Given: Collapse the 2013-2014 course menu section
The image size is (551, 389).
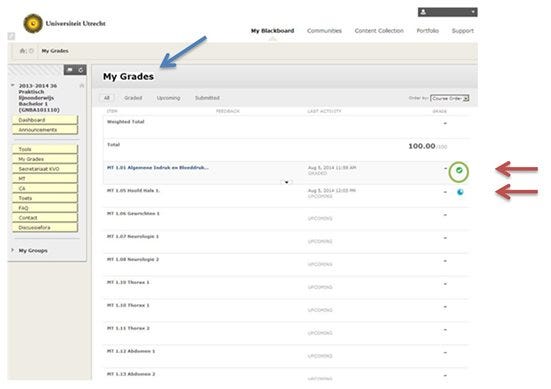Looking at the screenshot, I should (x=13, y=85).
